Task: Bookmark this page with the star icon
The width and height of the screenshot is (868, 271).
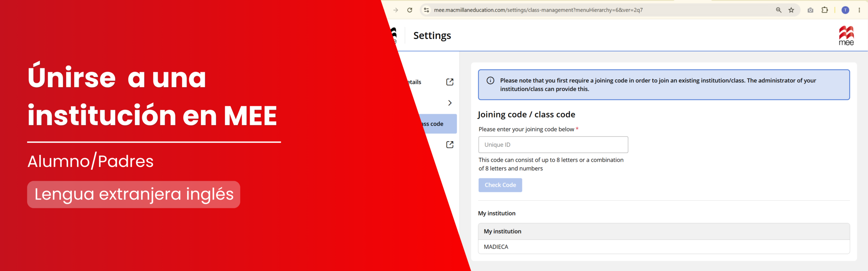Action: (791, 10)
